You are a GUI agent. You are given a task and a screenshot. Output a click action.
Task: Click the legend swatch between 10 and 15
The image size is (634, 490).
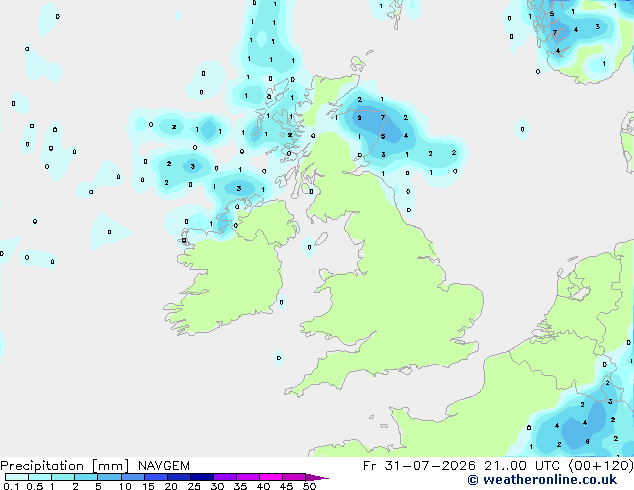tap(132, 477)
